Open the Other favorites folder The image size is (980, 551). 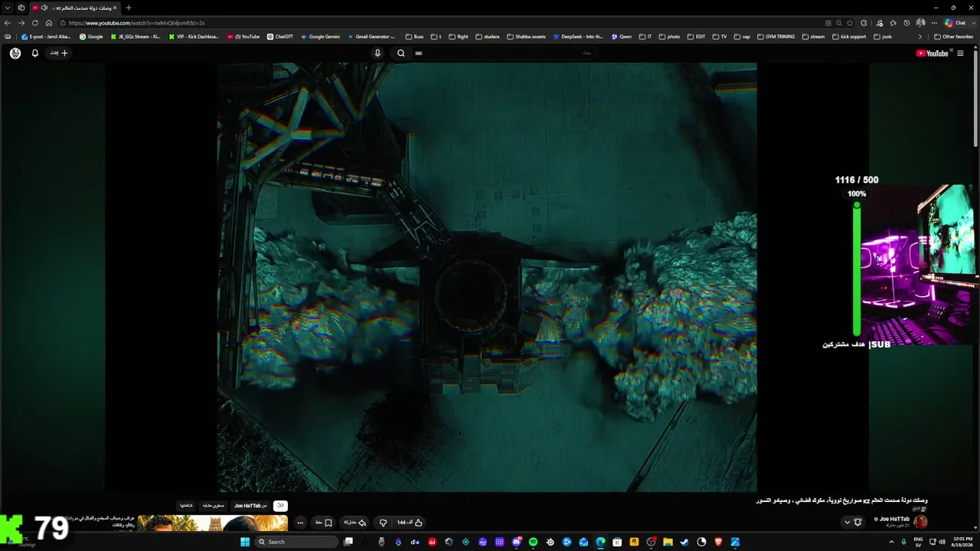coord(953,37)
